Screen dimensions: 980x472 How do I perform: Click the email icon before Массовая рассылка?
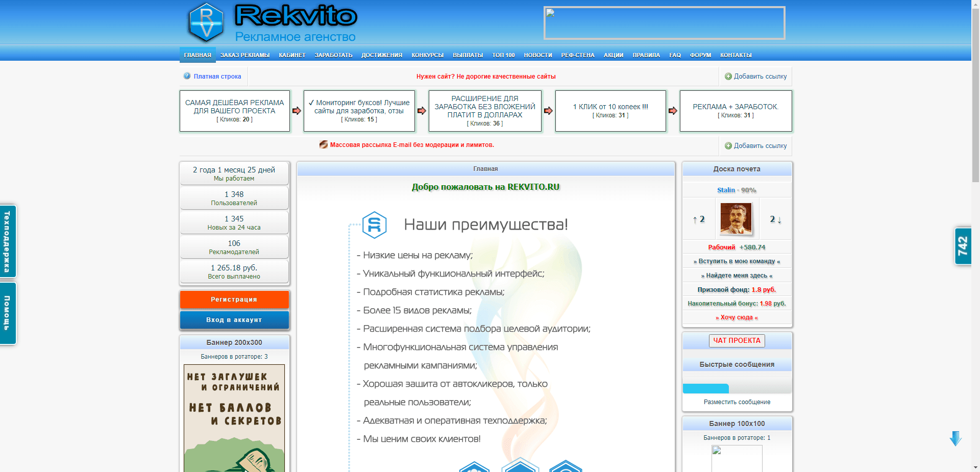click(323, 145)
